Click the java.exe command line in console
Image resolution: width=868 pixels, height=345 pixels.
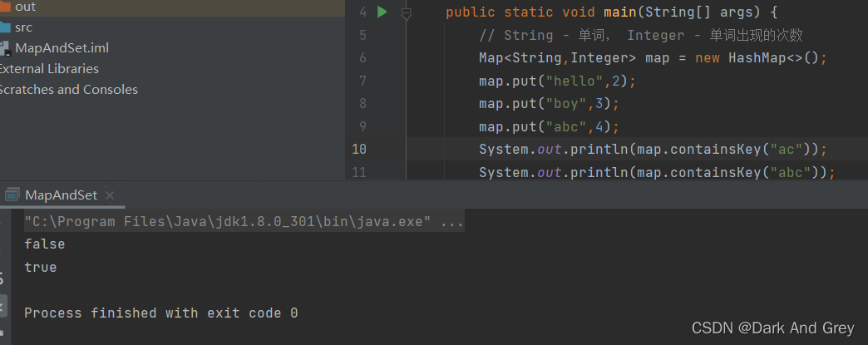[x=244, y=221]
